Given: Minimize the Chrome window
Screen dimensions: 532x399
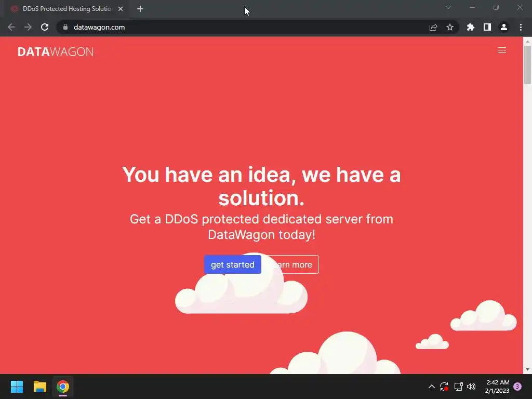Looking at the screenshot, I should 472,7.
